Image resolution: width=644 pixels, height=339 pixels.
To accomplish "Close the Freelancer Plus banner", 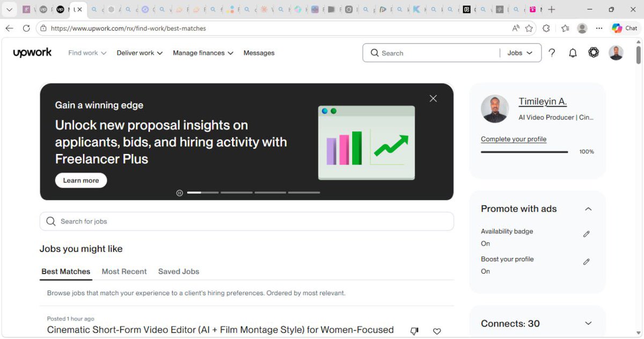I will click(x=433, y=98).
